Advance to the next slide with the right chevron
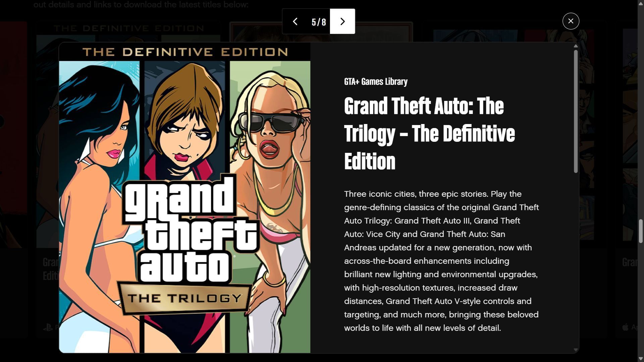 [x=342, y=21]
